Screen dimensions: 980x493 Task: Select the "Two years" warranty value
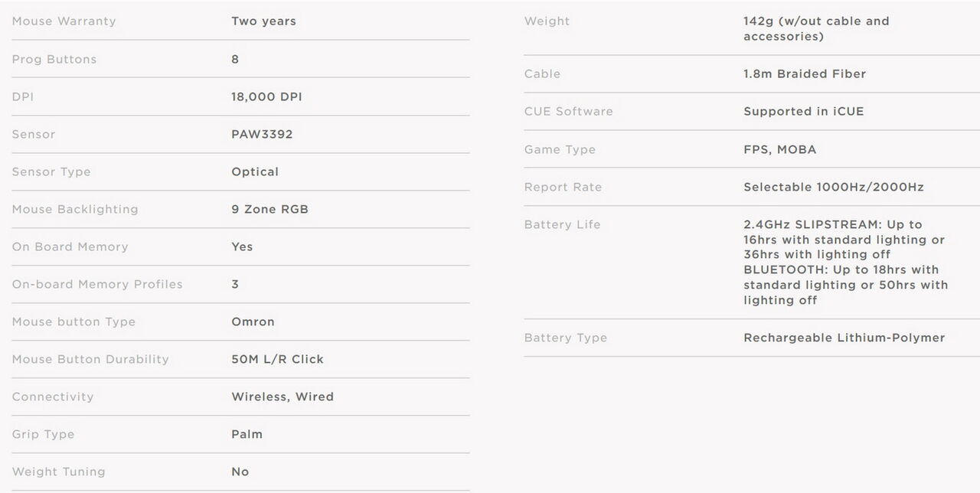click(263, 21)
